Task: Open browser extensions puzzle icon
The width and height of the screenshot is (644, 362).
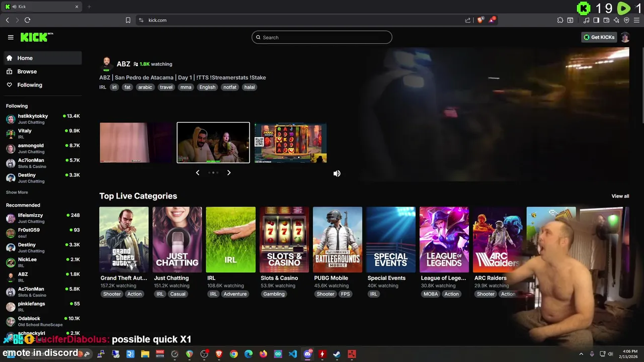Action: tap(560, 20)
